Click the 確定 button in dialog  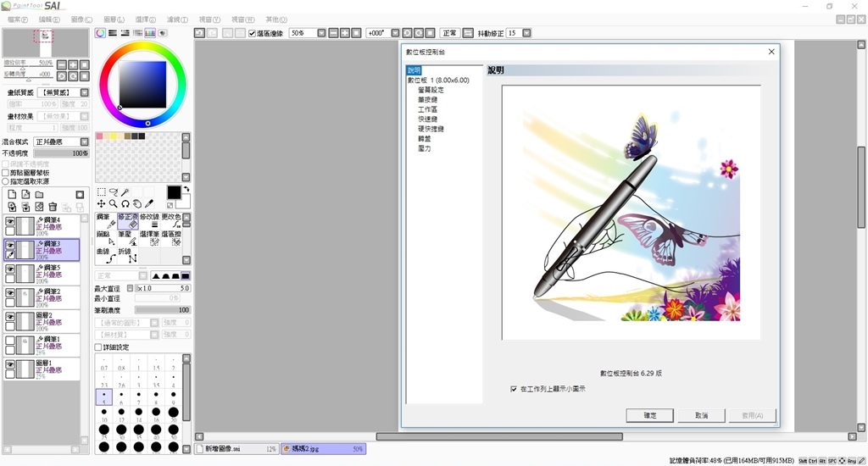(649, 416)
